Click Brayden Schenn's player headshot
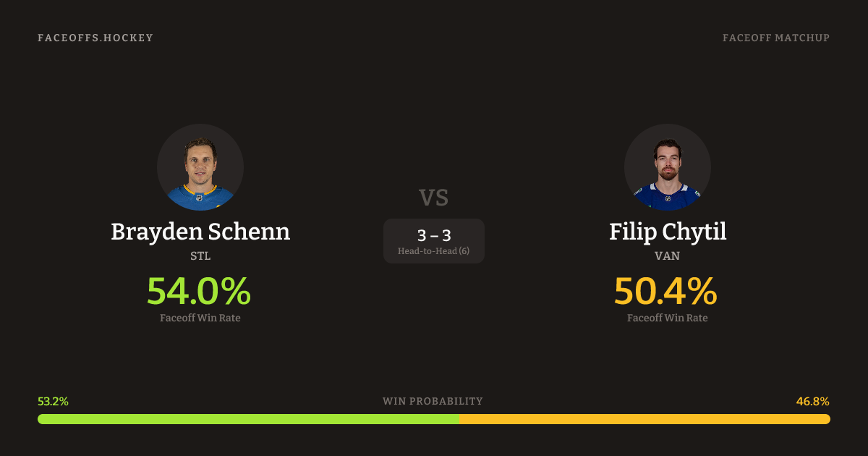 pos(200,167)
